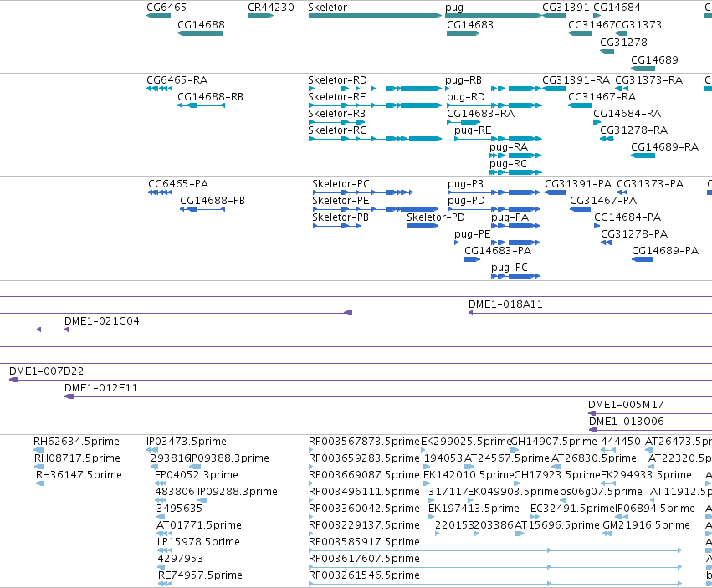Select the Skeletor-PC protein label
This screenshot has width=712, height=588.
point(341,184)
